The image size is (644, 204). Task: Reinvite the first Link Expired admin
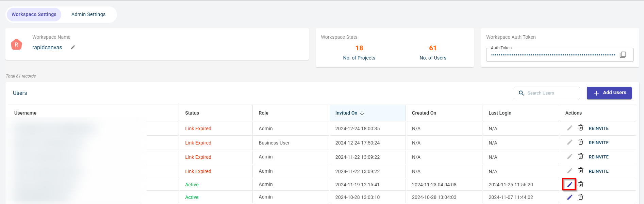pos(598,129)
